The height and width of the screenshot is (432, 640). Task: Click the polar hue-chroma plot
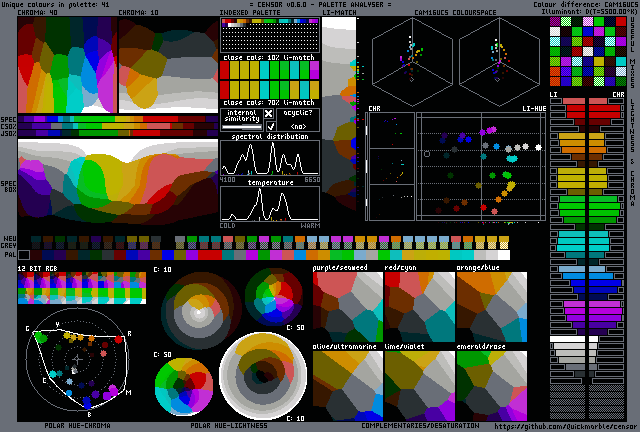point(78,360)
